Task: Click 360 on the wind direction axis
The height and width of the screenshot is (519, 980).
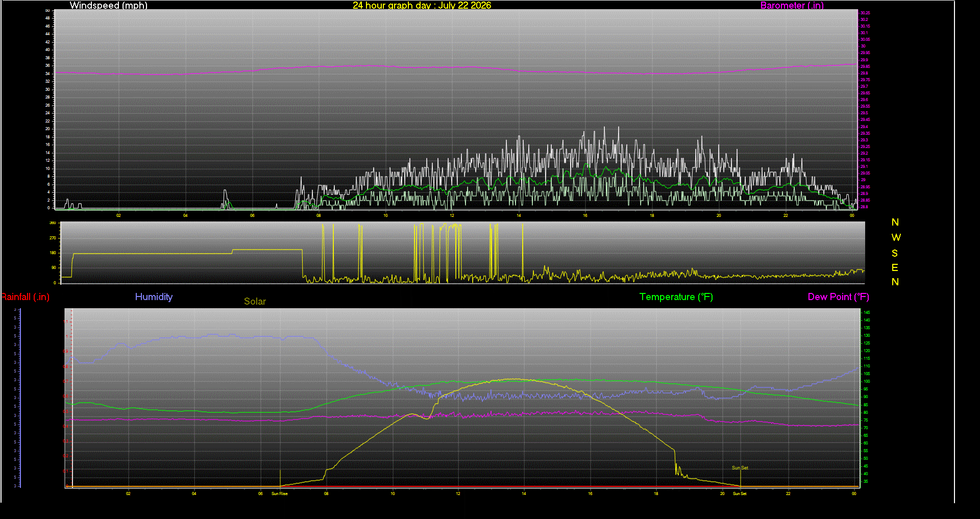Action: (53, 223)
